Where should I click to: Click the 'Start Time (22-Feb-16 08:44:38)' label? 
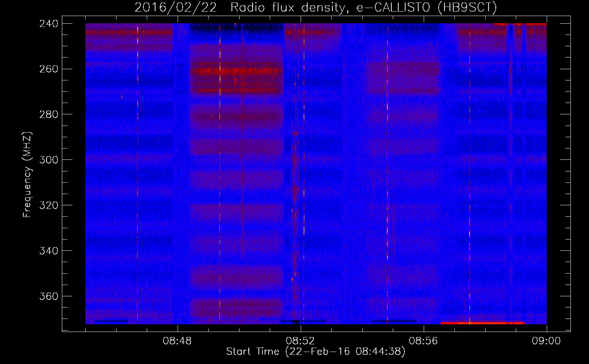pos(316,352)
